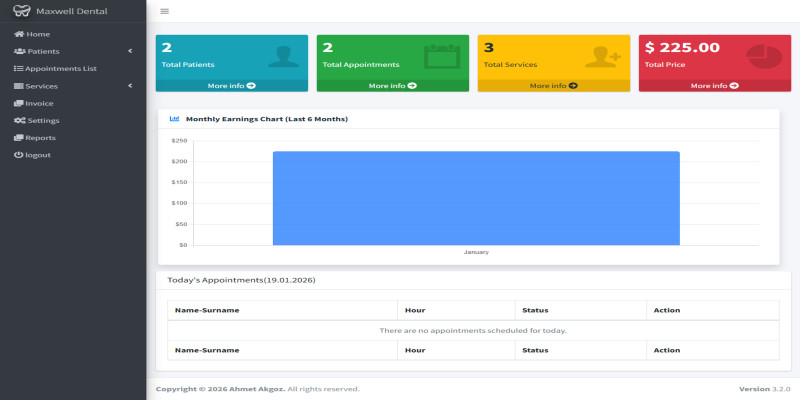
Task: Click More info under Total Services
Action: point(554,86)
